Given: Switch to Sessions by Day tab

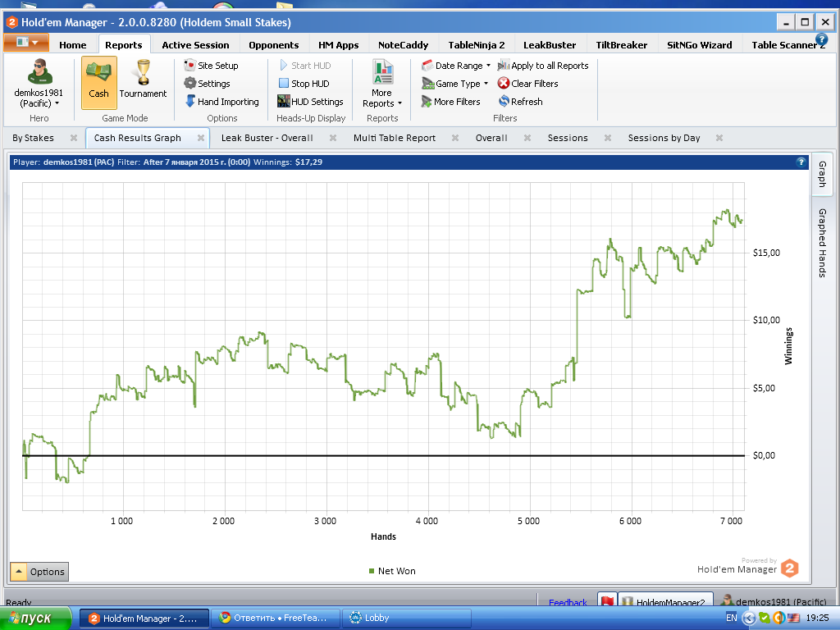Looking at the screenshot, I should (664, 138).
